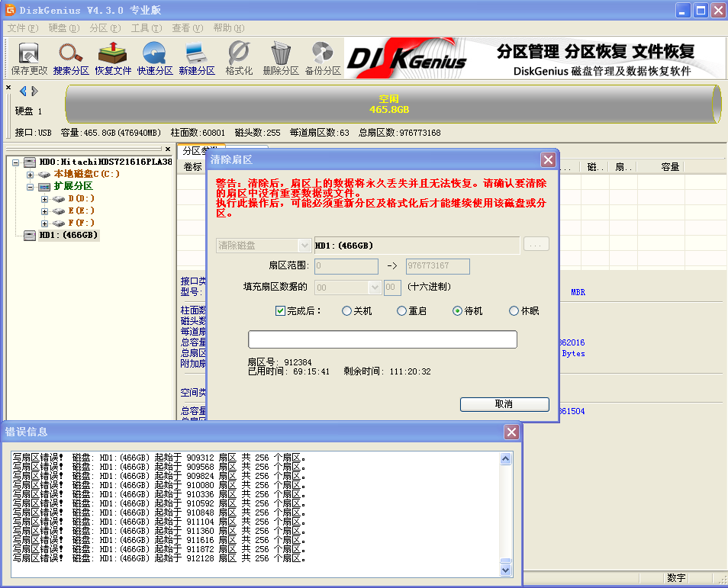Click the sector erase progress bar
Viewport: 728px width, 588px height.
382,339
